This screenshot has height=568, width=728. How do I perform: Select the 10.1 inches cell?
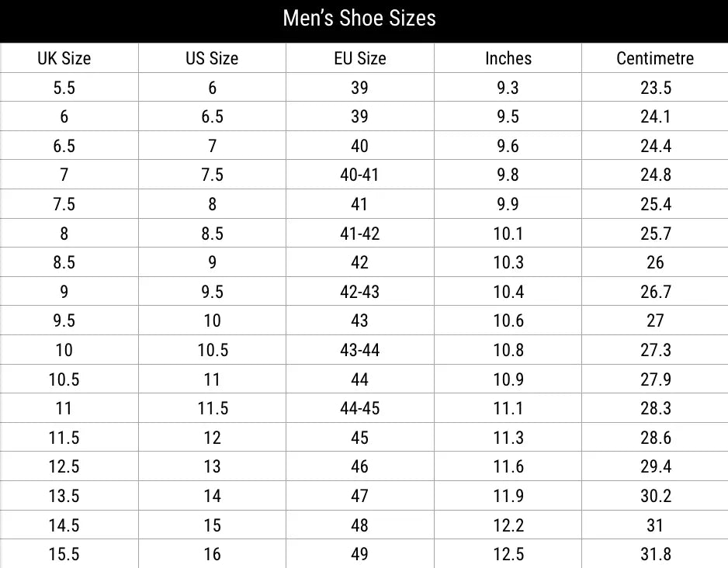coord(508,234)
